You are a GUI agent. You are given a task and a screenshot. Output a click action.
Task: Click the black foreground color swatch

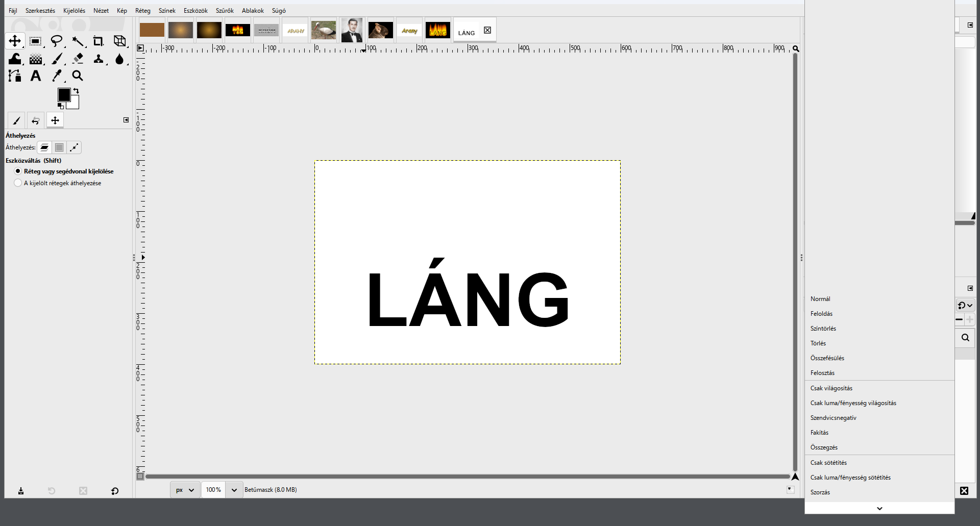click(x=64, y=95)
